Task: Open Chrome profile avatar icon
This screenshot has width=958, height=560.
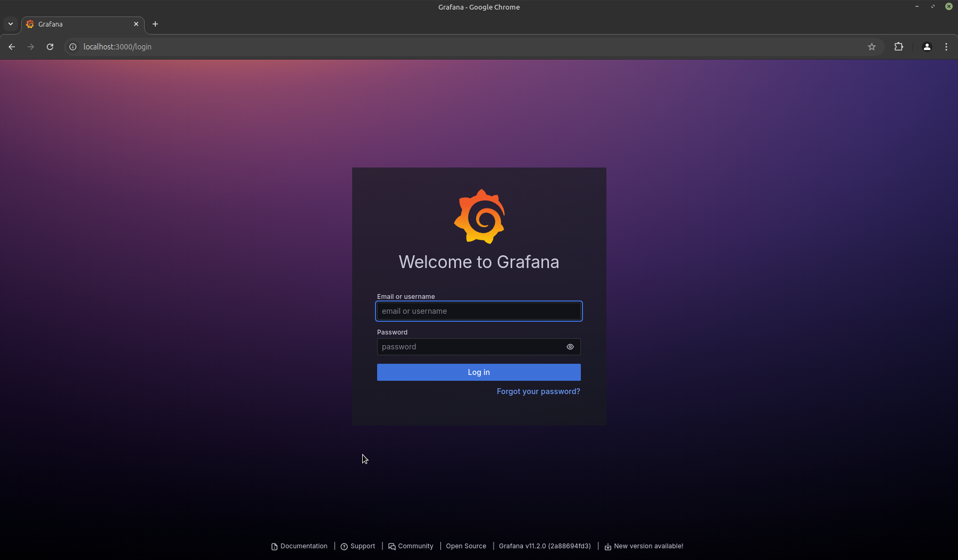Action: tap(927, 47)
